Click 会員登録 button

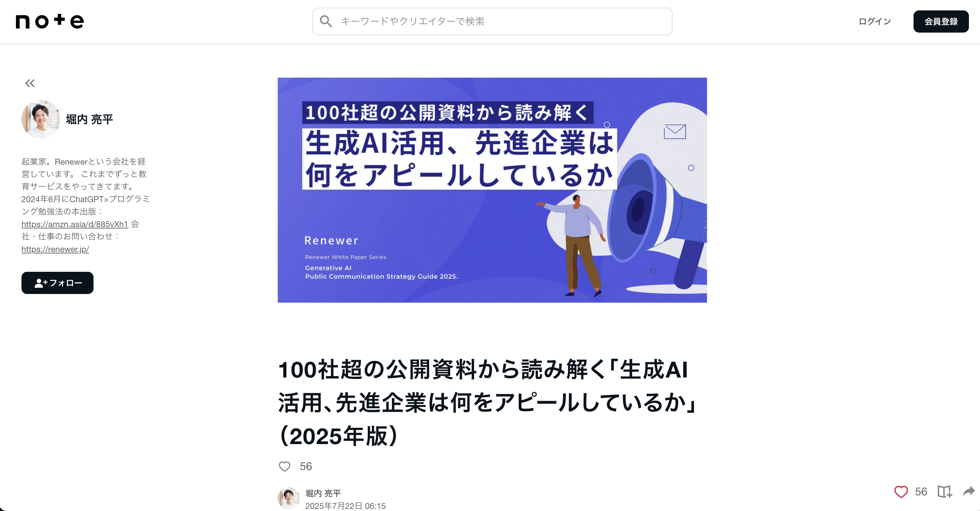[x=941, y=21]
